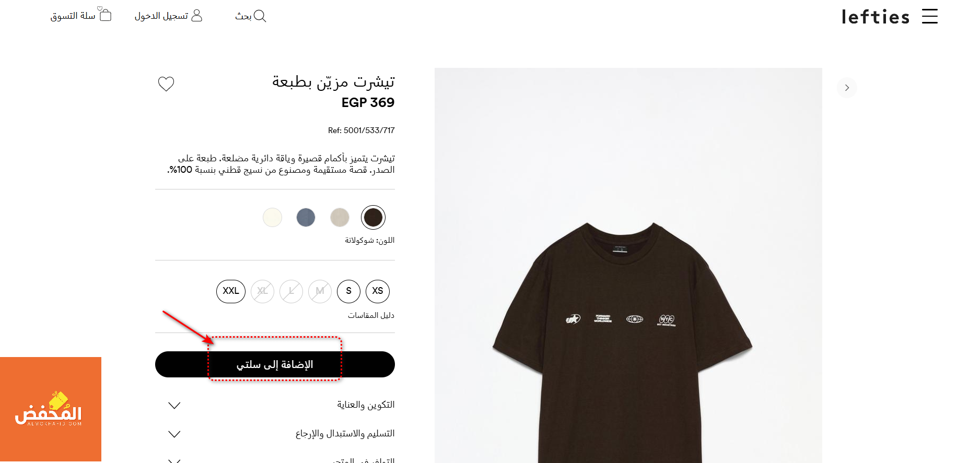This screenshot has height=463, width=980.
Task: Click the search magnifier icon
Action: coord(260,16)
